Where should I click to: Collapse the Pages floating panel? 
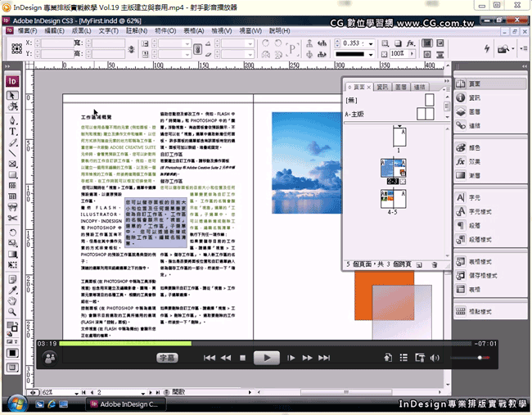tap(447, 81)
